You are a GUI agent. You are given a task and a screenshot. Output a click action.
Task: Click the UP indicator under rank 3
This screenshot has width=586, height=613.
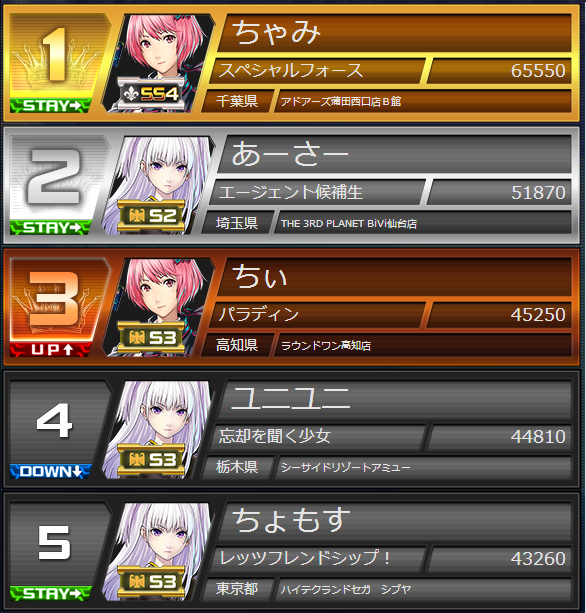pyautogui.click(x=51, y=349)
